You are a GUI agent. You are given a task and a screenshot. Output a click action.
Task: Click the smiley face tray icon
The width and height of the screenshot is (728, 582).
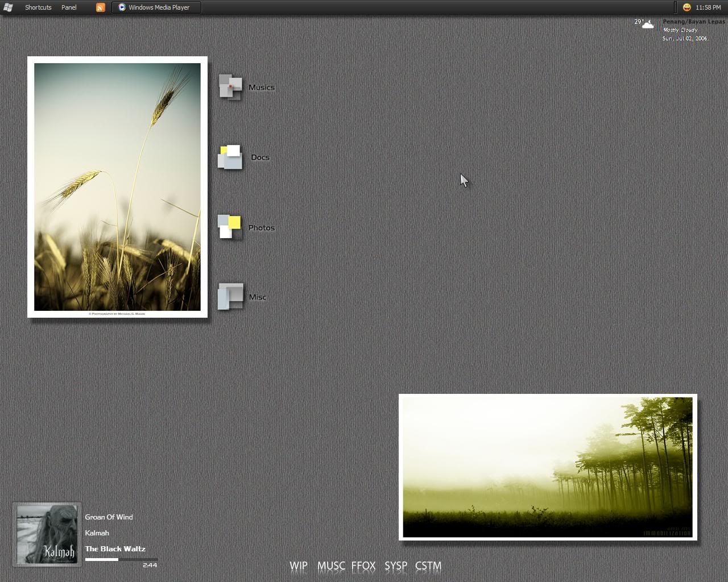tap(687, 7)
